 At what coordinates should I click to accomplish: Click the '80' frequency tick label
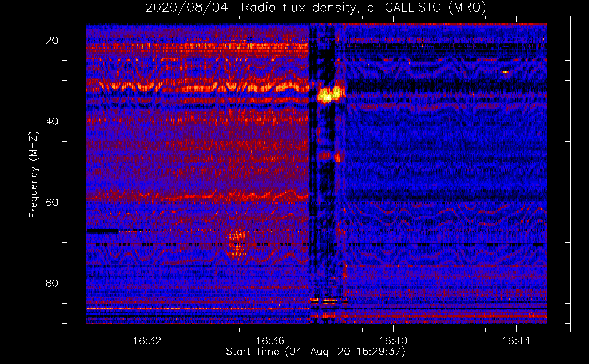52,283
